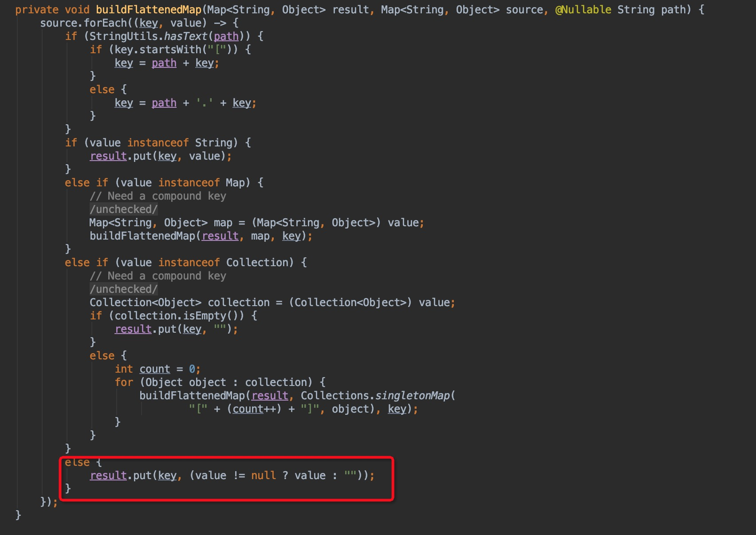Click collection.isEmpty() condition
This screenshot has height=535, width=756.
pyautogui.click(x=176, y=316)
